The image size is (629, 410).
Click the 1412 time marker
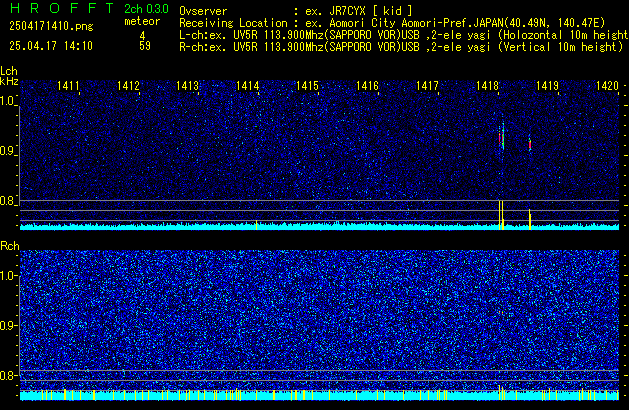point(128,86)
